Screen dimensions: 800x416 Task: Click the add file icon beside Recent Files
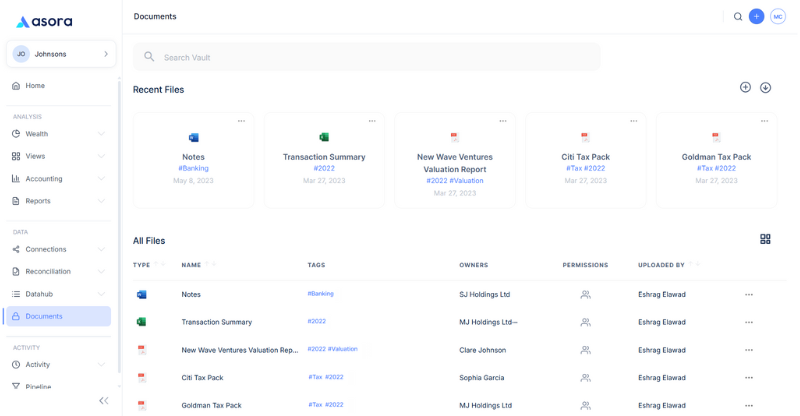(745, 87)
